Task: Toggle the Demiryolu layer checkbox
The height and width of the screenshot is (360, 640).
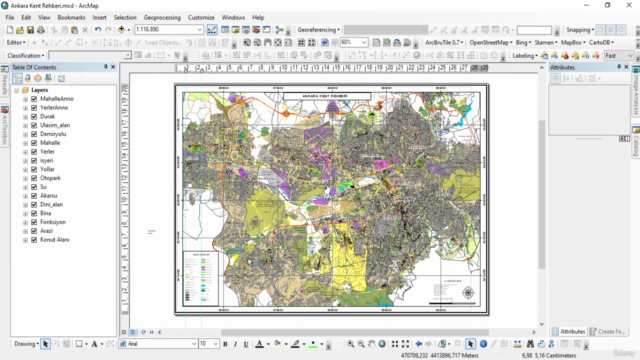Action: (x=34, y=134)
